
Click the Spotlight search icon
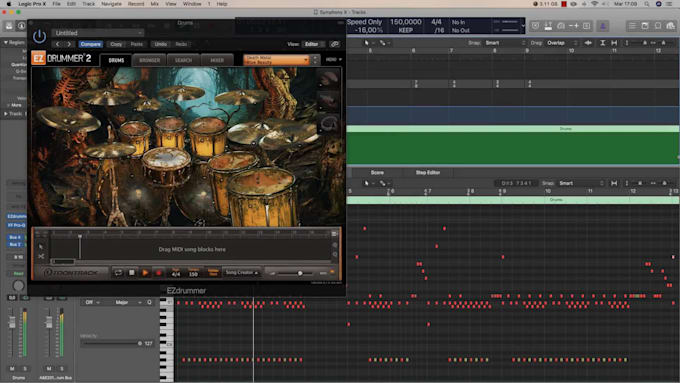pyautogui.click(x=647, y=4)
